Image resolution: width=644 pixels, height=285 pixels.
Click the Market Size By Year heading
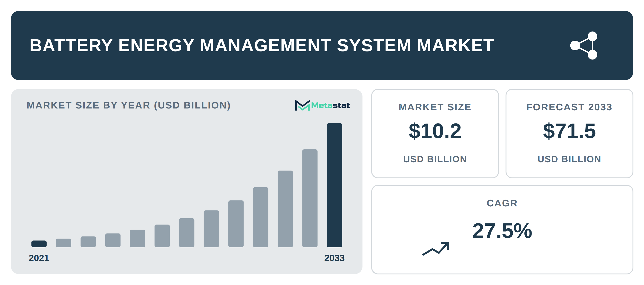pos(129,105)
